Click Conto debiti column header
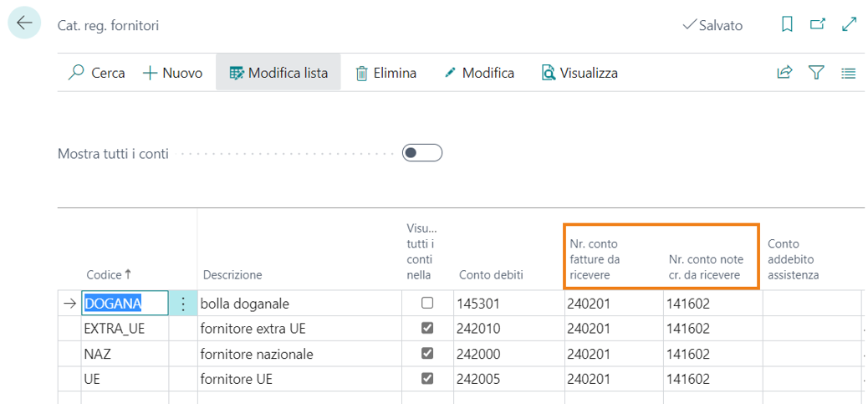This screenshot has height=404, width=868. coord(491,275)
